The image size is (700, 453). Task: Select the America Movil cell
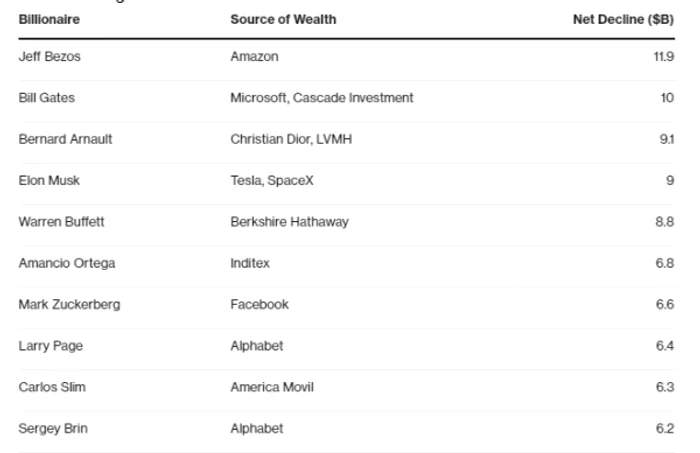[272, 387]
